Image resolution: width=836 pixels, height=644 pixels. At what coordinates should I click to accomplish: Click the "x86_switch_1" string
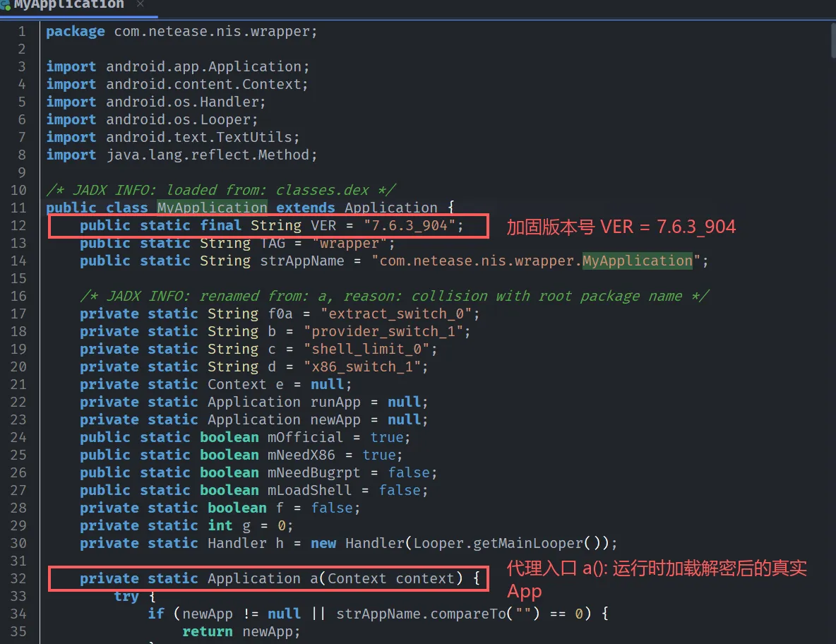click(x=362, y=366)
